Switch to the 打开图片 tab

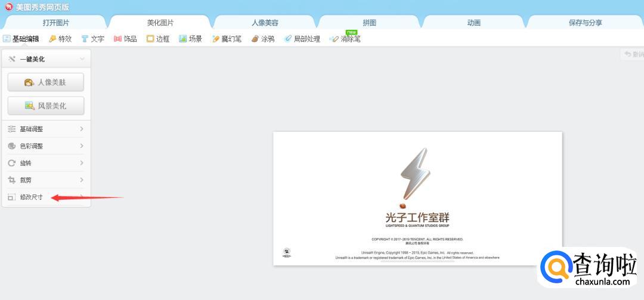[x=56, y=23]
